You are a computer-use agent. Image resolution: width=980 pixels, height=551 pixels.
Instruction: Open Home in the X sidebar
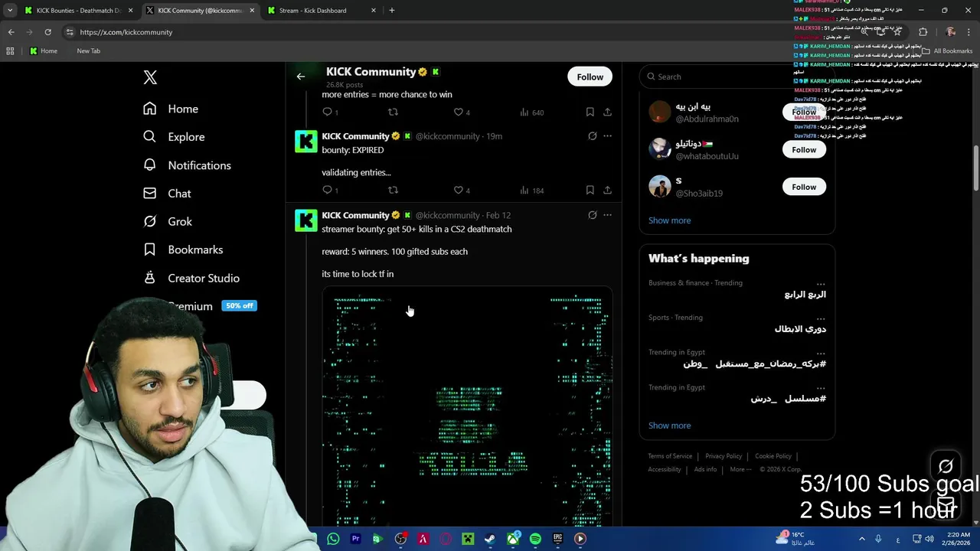coord(171,109)
